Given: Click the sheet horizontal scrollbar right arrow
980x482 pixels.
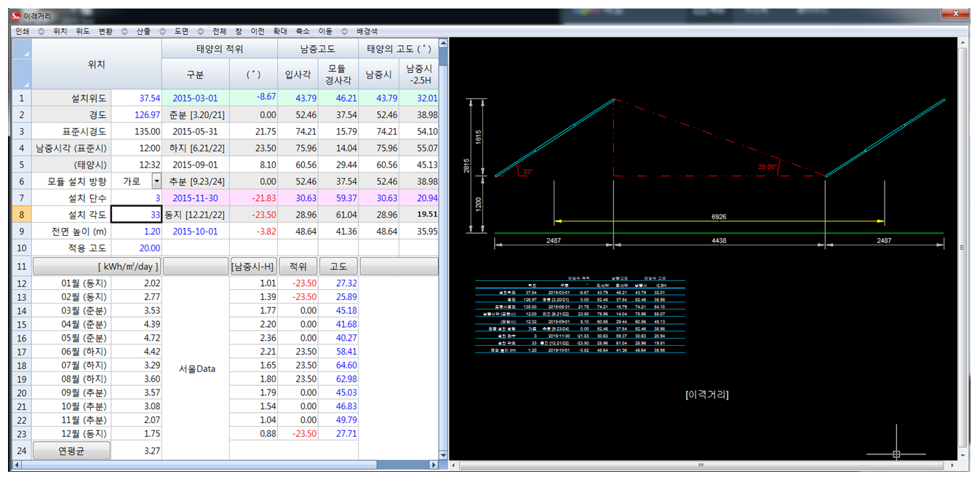Looking at the screenshot, I should [434, 465].
